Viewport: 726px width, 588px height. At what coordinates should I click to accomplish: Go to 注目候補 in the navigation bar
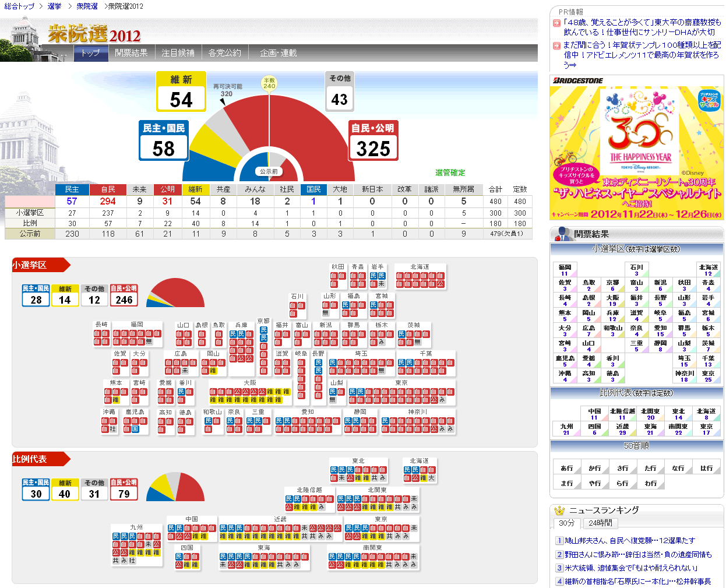[x=178, y=53]
